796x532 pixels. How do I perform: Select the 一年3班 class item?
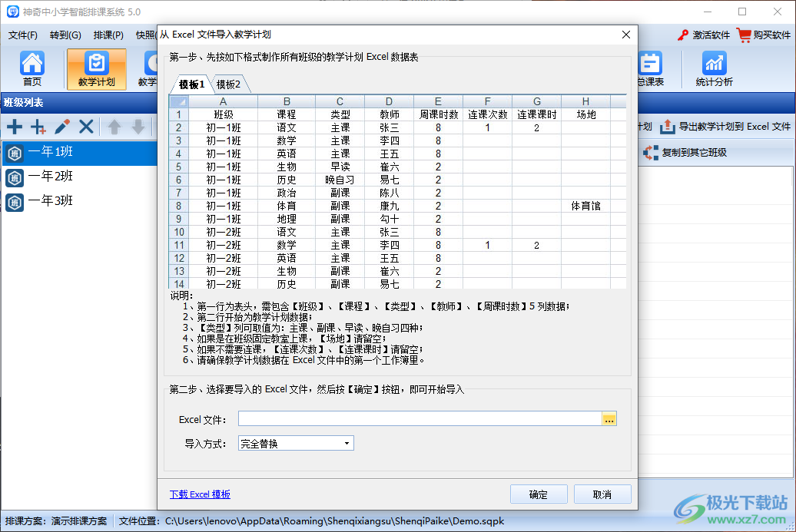80,201
